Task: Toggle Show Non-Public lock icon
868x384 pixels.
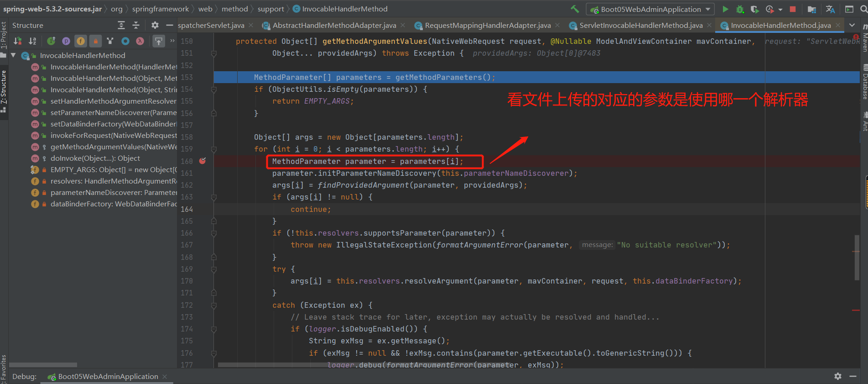Action: [x=95, y=41]
